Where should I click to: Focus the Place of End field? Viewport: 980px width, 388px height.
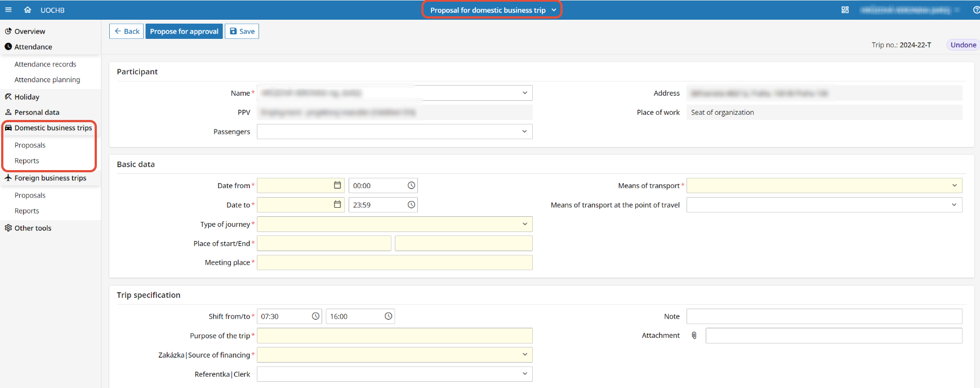click(464, 243)
